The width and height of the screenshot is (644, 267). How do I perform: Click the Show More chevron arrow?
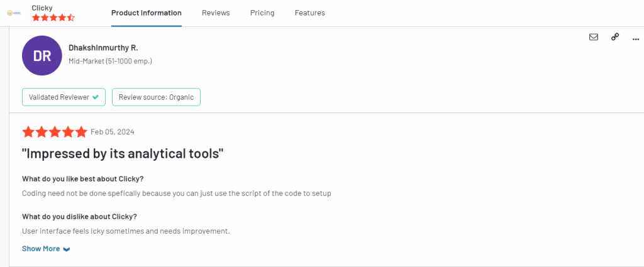[x=67, y=249]
